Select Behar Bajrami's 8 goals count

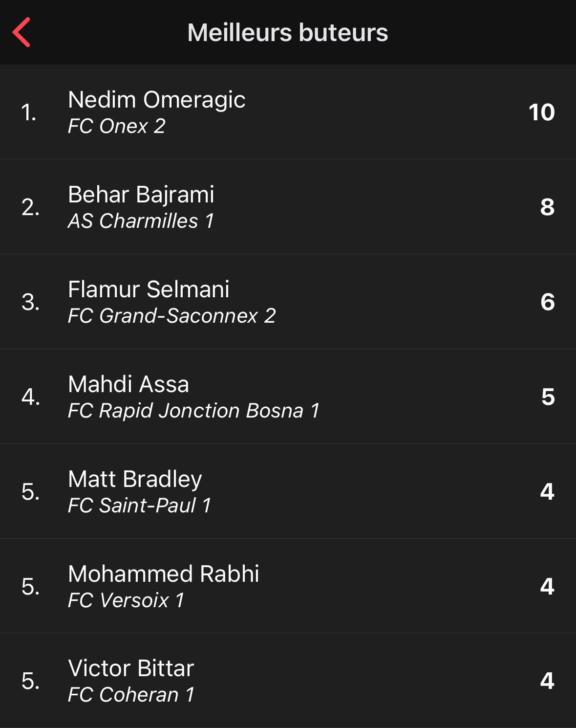pyautogui.click(x=547, y=207)
